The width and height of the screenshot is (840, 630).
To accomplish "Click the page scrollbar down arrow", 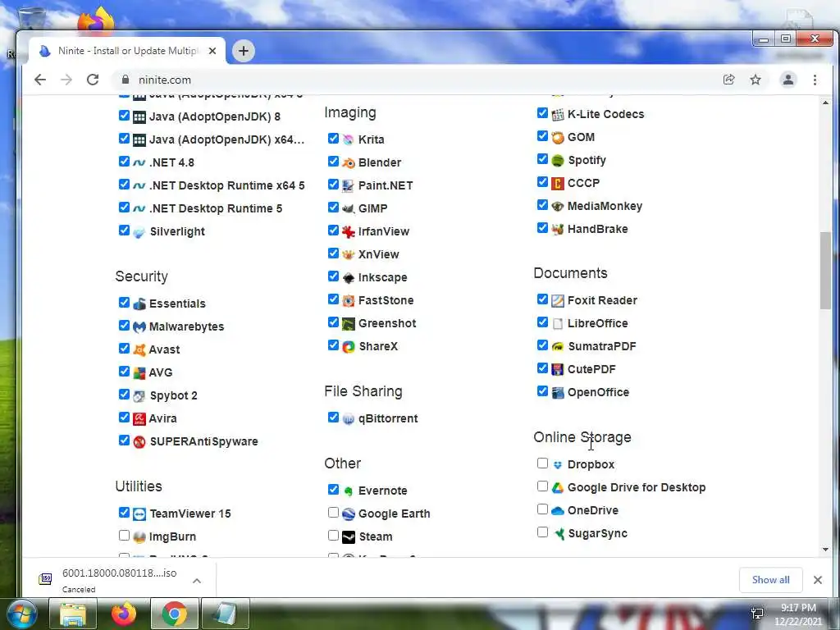I will [x=825, y=550].
